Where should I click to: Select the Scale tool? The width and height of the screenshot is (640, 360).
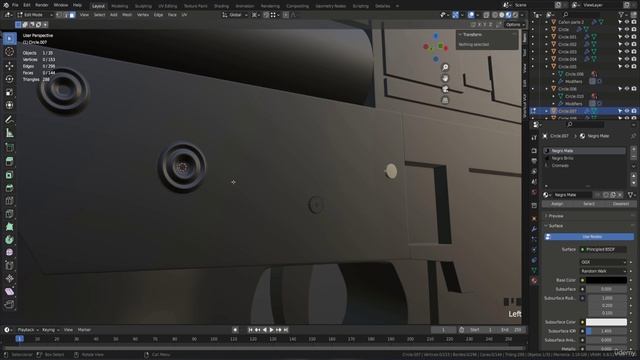pyautogui.click(x=9, y=92)
